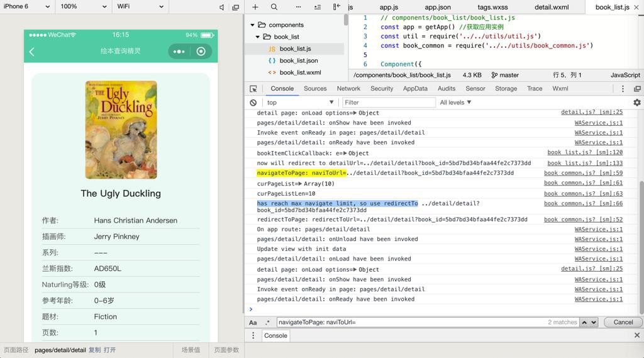The image size is (644, 358).
Task: Click the console Filter input field
Action: pos(389,103)
